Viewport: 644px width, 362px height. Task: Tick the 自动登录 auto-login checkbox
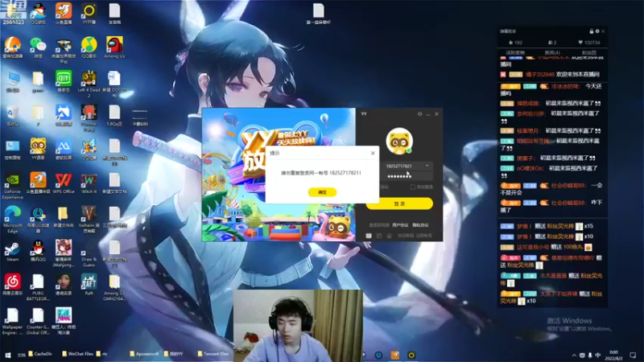(x=413, y=187)
